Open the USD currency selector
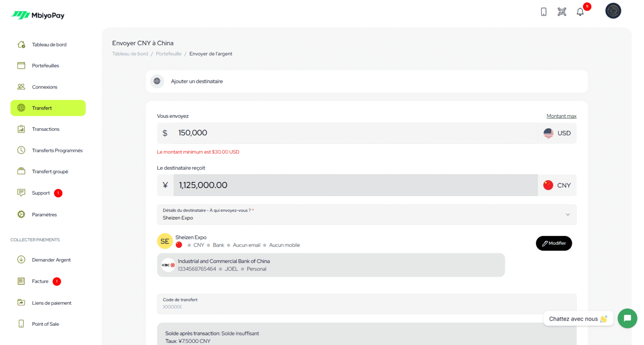The width and height of the screenshot is (644, 345). pyautogui.click(x=557, y=133)
